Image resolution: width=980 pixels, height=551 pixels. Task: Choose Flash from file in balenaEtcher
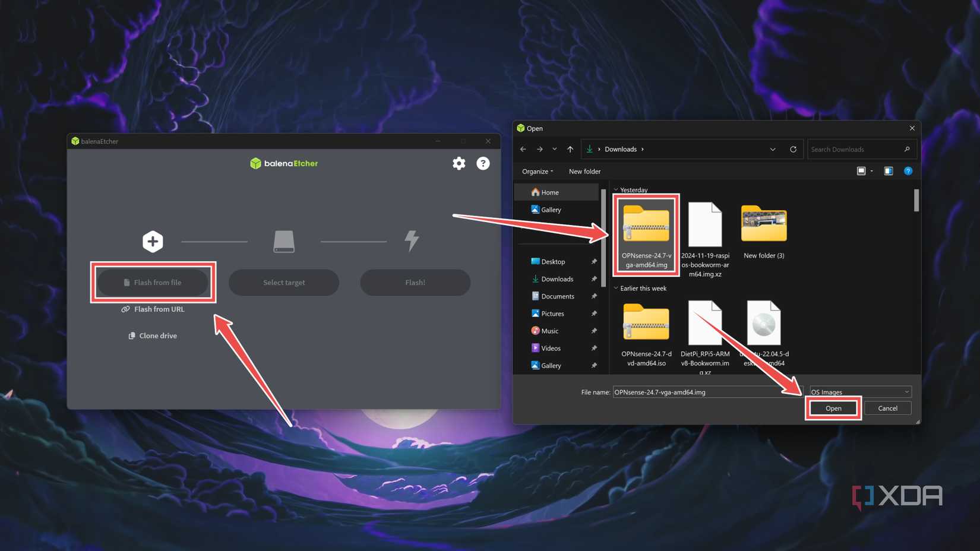tap(153, 283)
